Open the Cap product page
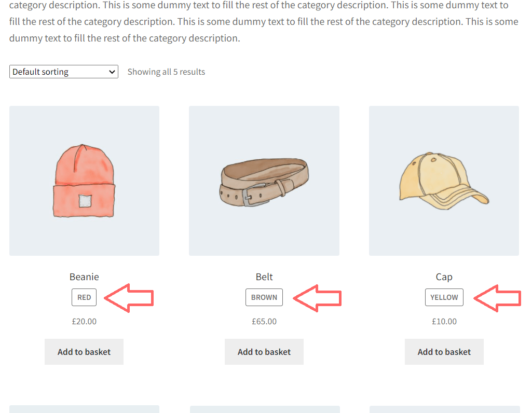 [444, 277]
